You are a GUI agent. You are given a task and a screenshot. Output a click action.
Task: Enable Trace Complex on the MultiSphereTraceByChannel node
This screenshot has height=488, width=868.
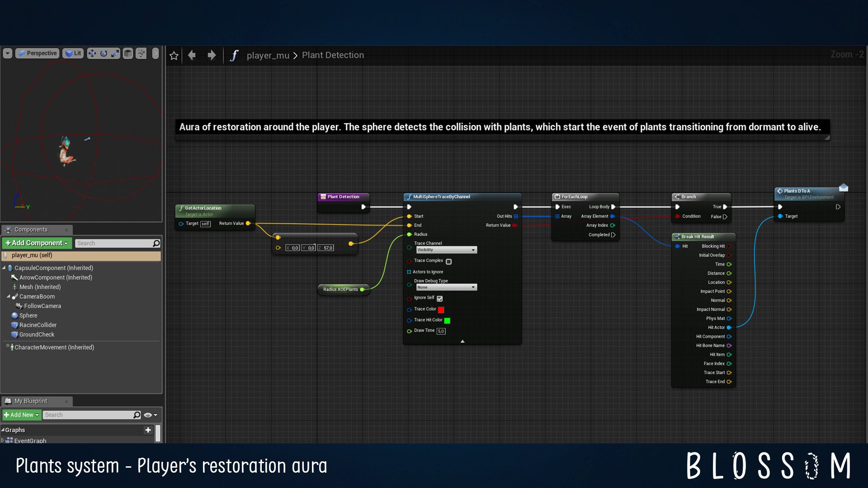click(448, 261)
